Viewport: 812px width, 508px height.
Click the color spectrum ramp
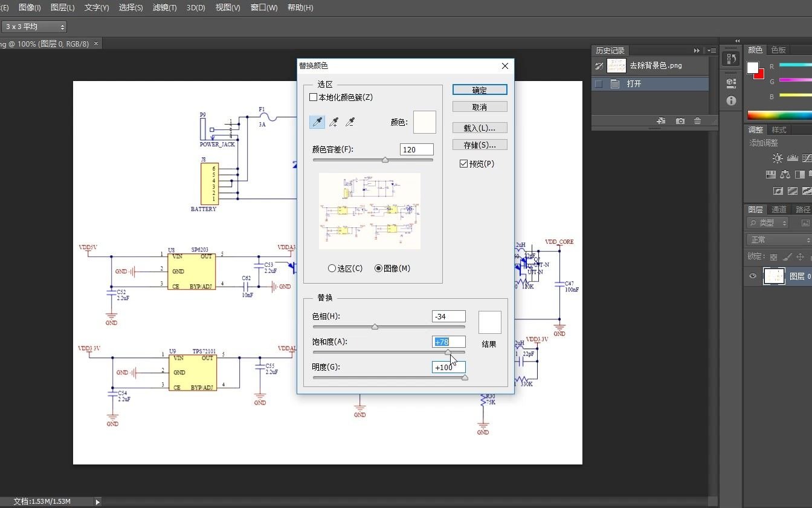tap(779, 115)
